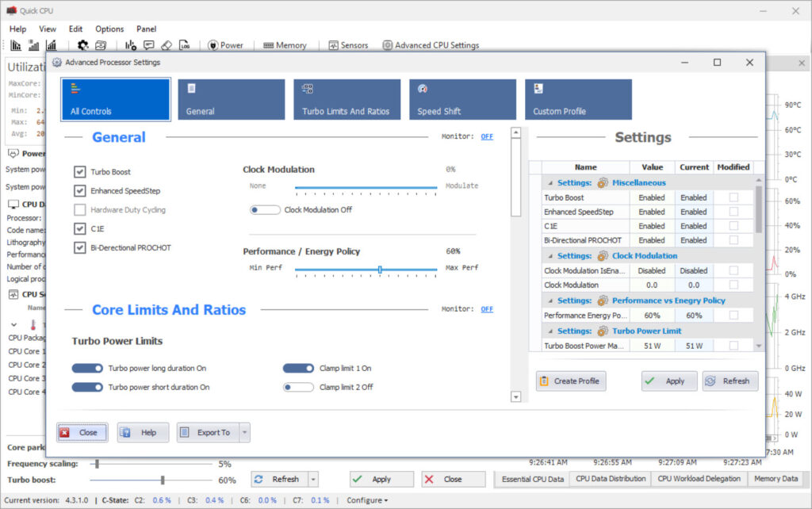The width and height of the screenshot is (812, 509).
Task: Open the Memory toolbar item
Action: pos(285,45)
